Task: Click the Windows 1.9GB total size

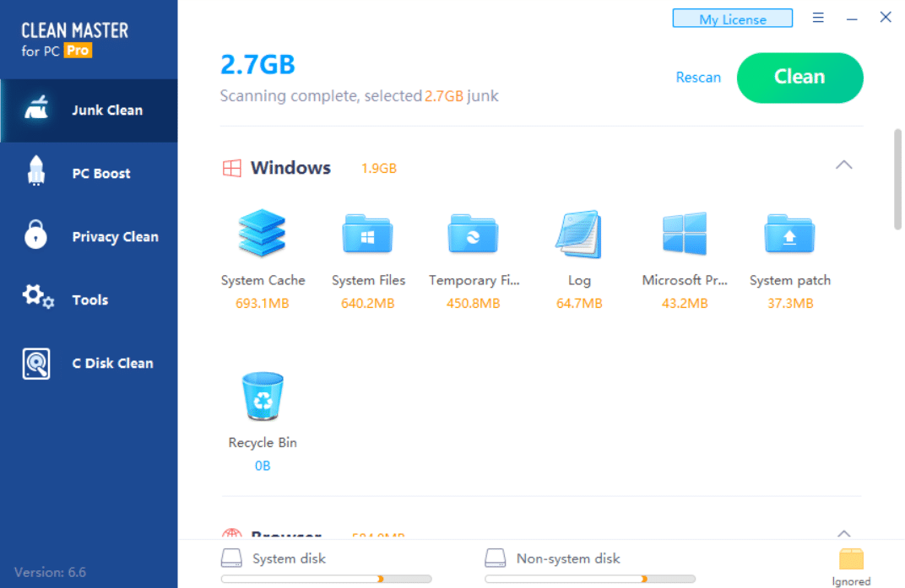Action: [378, 169]
